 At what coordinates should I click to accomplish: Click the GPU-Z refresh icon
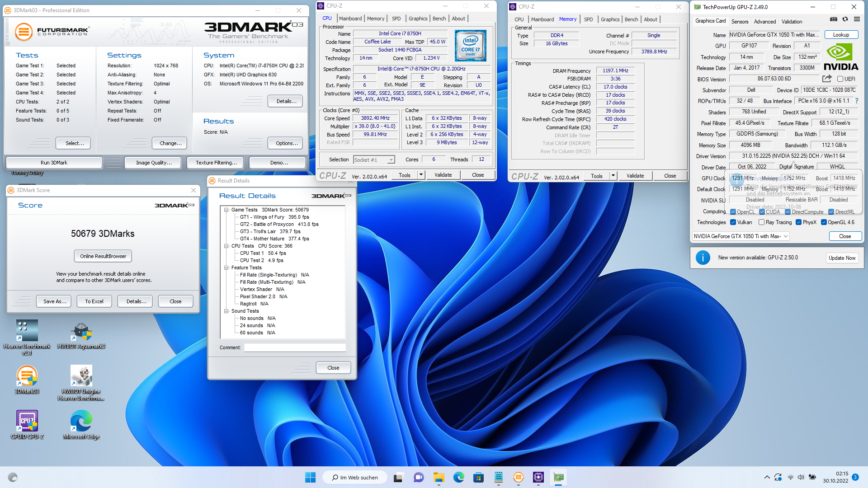[845, 19]
